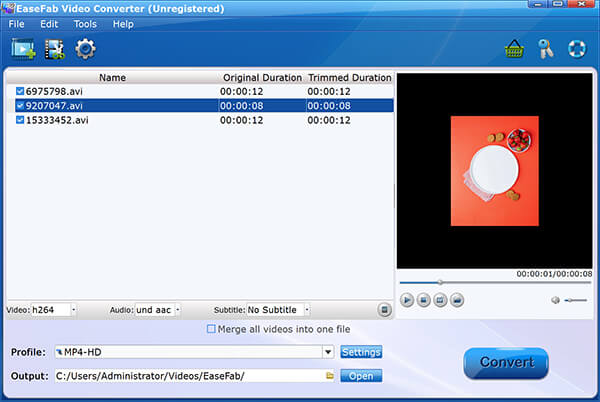Image resolution: width=600 pixels, height=402 pixels.
Task: Click the Add Video icon
Action: (x=23, y=49)
